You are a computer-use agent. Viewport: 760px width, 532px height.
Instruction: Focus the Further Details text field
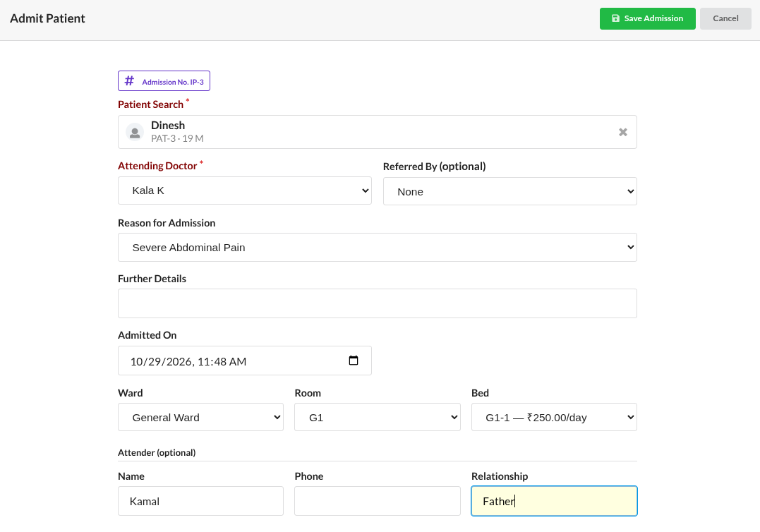(377, 303)
